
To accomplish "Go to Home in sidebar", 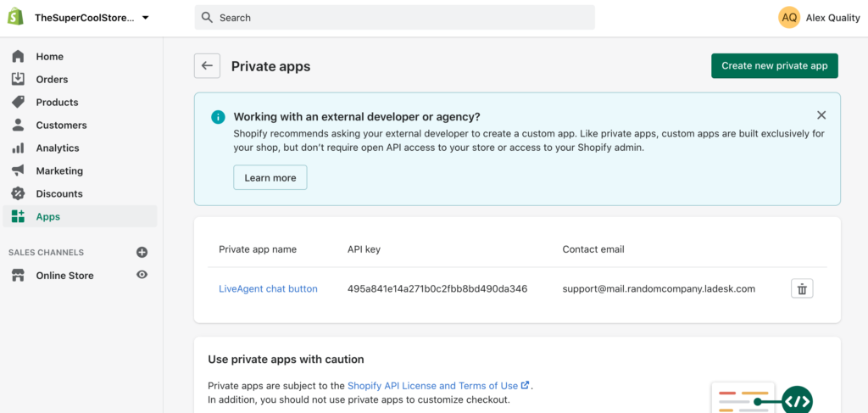I will [49, 57].
